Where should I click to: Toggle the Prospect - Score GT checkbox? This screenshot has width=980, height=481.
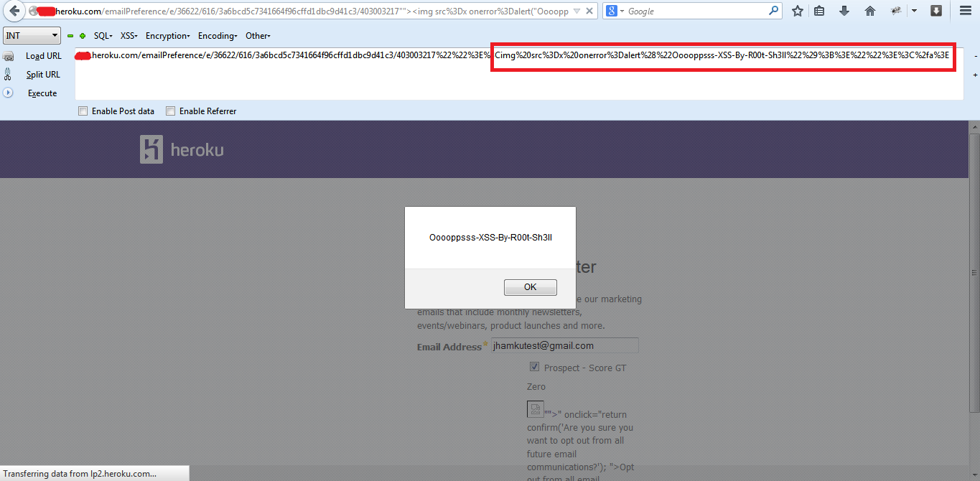pyautogui.click(x=534, y=367)
